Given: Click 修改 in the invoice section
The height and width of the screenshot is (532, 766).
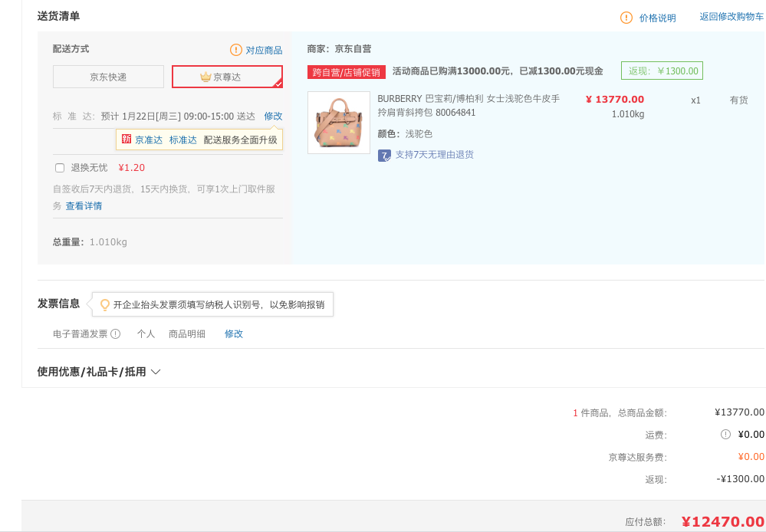Looking at the screenshot, I should 234,334.
